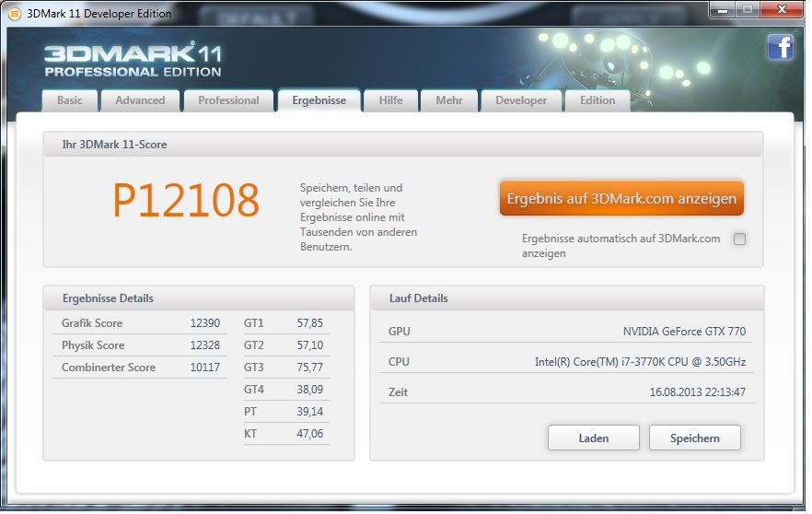Click the Combinerter Score label

pyautogui.click(x=109, y=368)
